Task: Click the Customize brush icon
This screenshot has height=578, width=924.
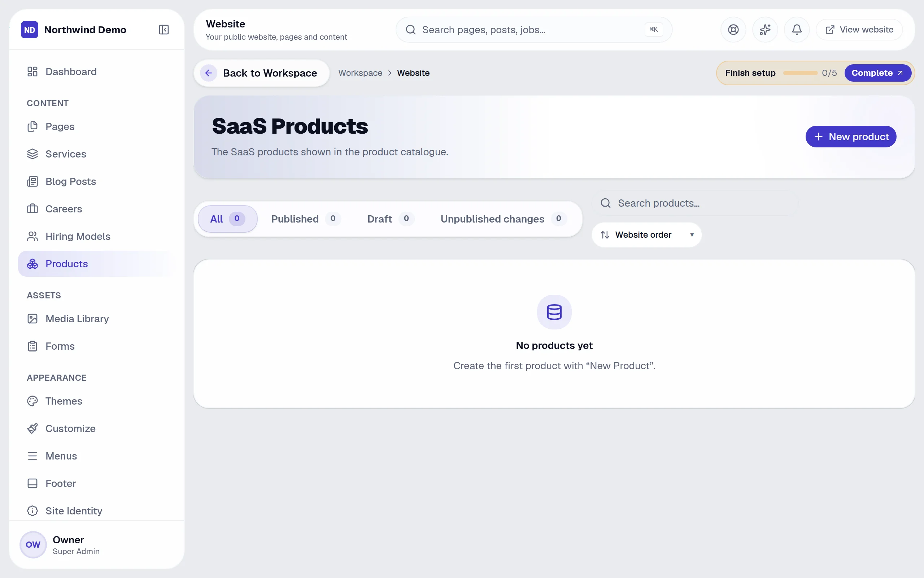Action: coord(32,428)
